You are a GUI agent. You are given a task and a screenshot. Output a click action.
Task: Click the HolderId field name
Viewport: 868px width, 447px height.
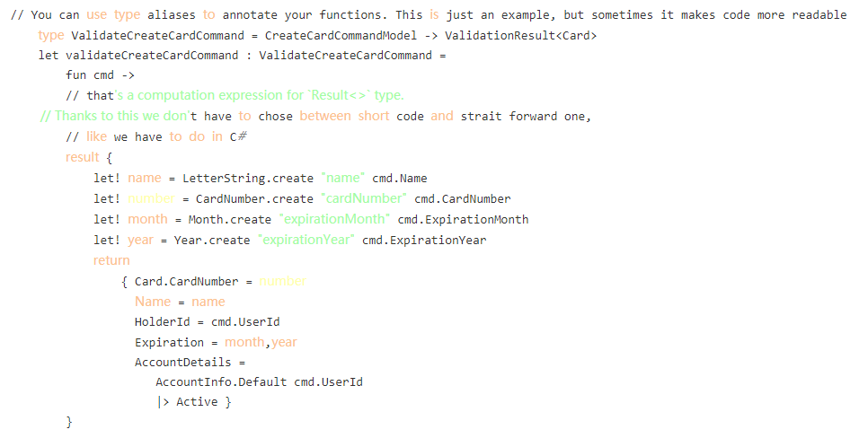pyautogui.click(x=163, y=322)
